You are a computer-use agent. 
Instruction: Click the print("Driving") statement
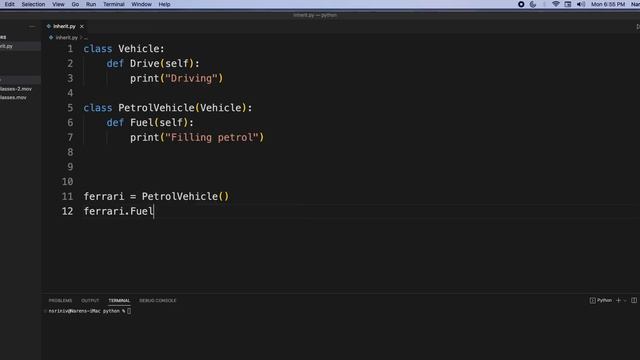pyautogui.click(x=176, y=78)
